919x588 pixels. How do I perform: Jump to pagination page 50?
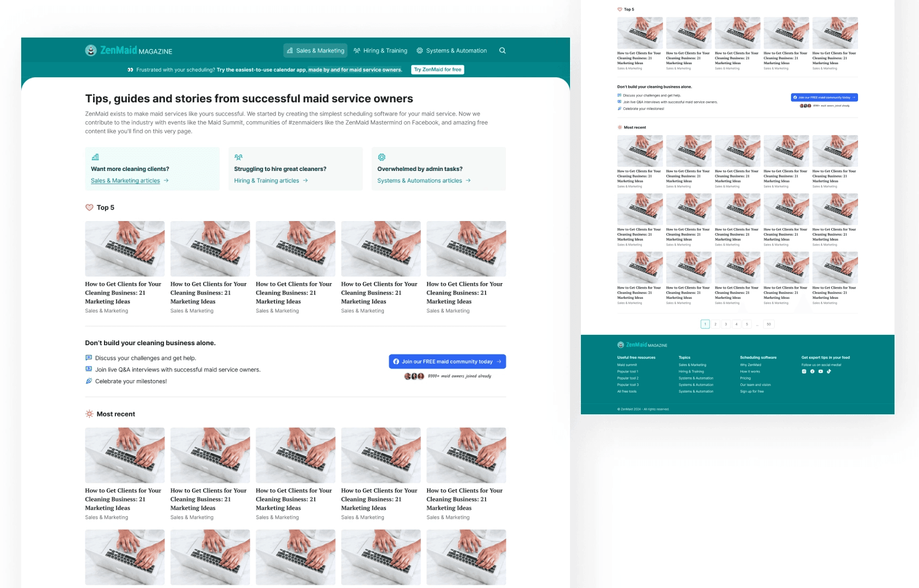click(x=769, y=324)
